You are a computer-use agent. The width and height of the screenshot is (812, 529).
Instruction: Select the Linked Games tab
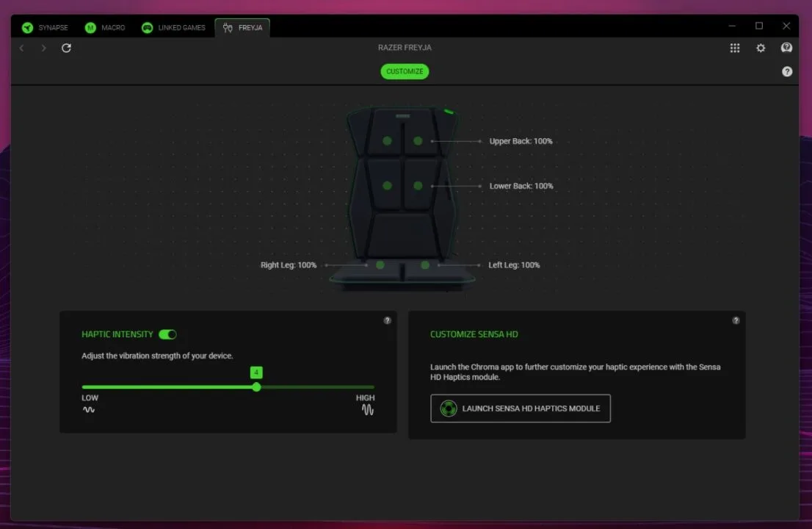click(173, 28)
